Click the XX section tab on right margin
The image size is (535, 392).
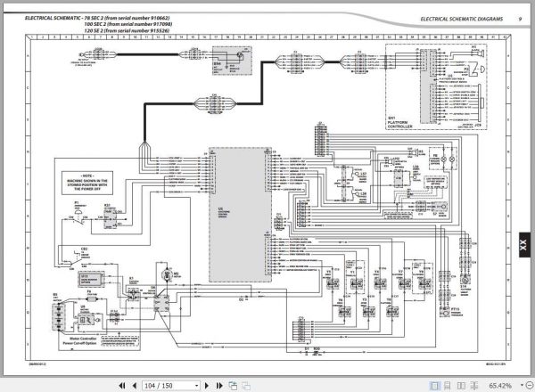pos(525,244)
